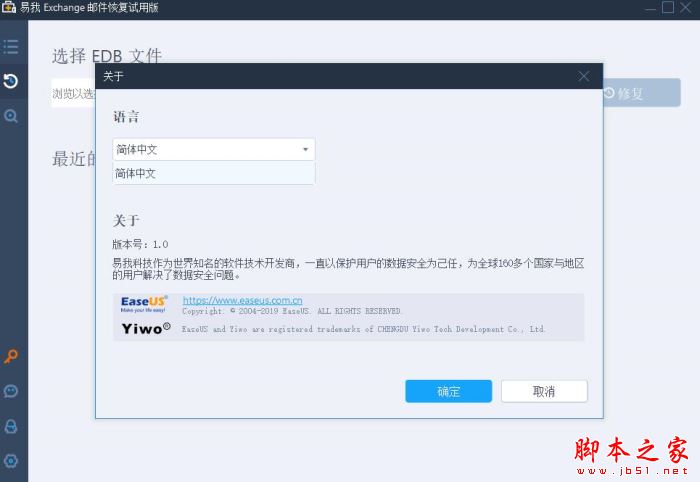Expand the 语言 language dropdown arrow
Viewport: 700px width, 482px height.
[x=305, y=150]
